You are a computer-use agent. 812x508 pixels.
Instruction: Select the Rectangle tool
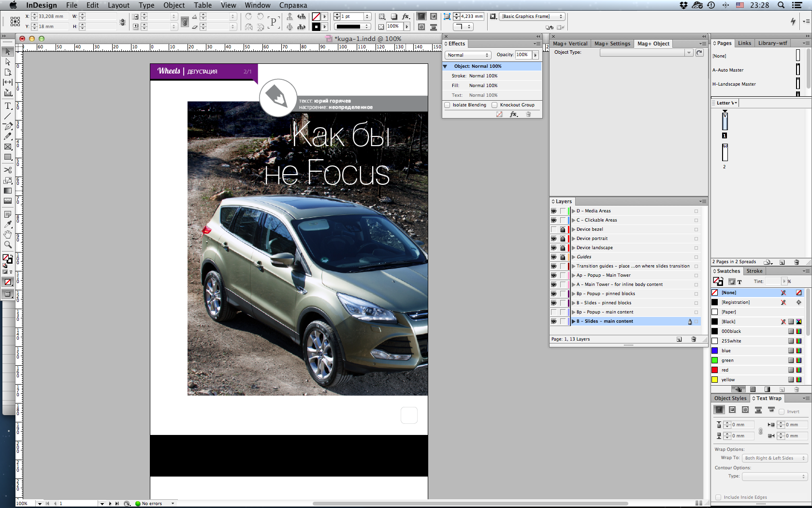[8, 157]
